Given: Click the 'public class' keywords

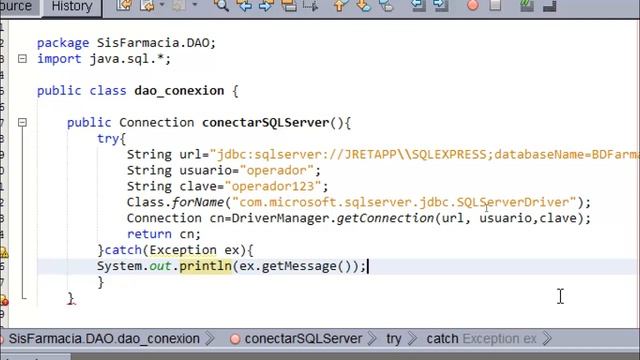Looking at the screenshot, I should pyautogui.click(x=82, y=91).
